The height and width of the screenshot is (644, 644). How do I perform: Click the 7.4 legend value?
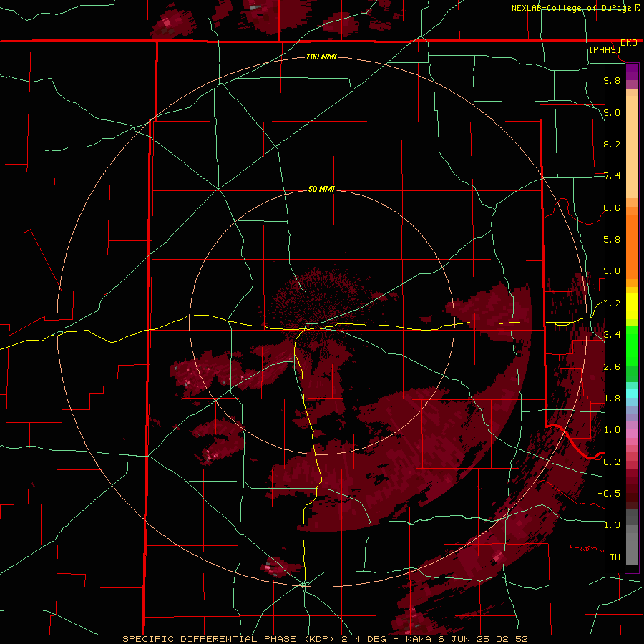(x=612, y=176)
